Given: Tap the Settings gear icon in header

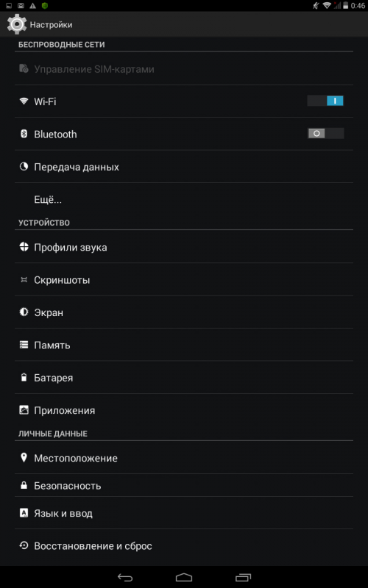Looking at the screenshot, I should pyautogui.click(x=17, y=24).
